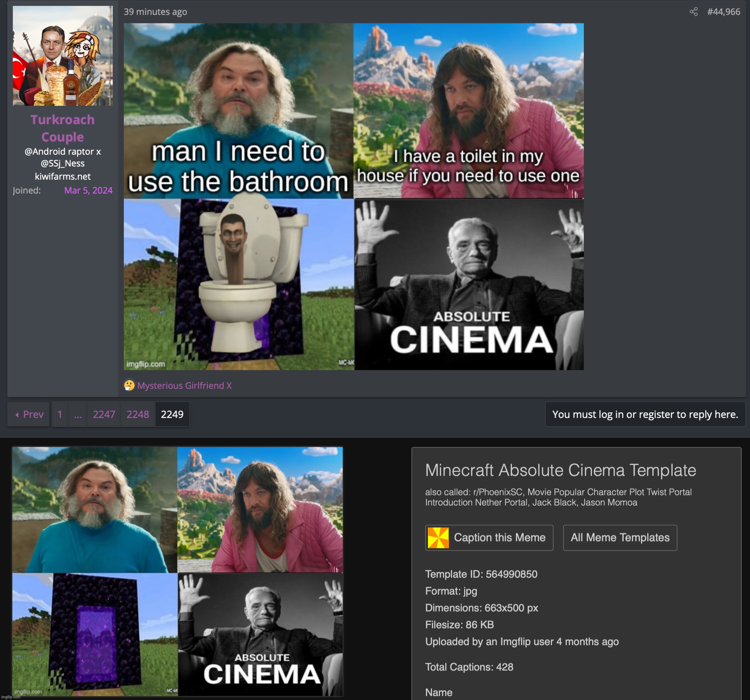Go to page 2248

(138, 414)
